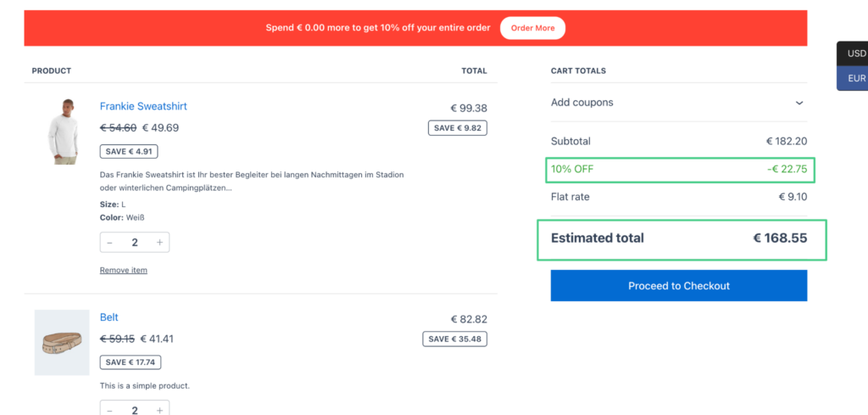Screen dimensions: 868x415
Task: Increase Belt quantity with plus icon
Action: click(159, 410)
